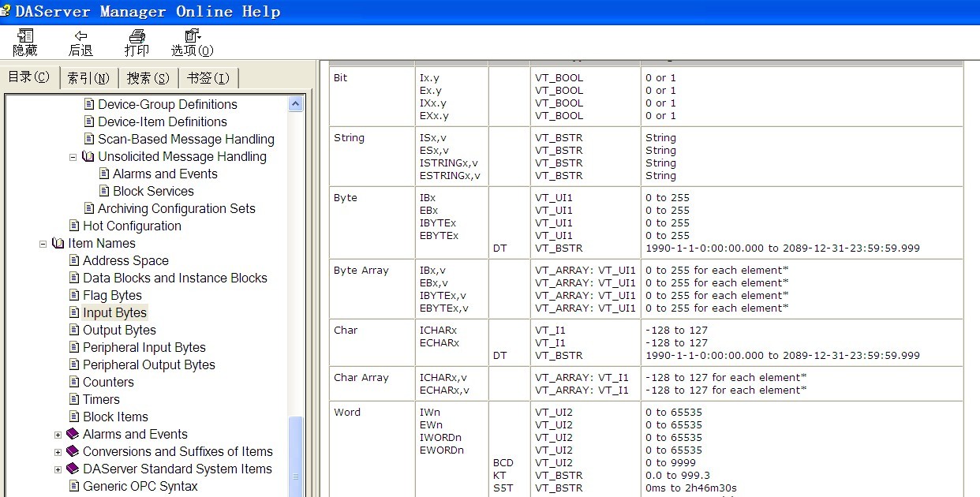Click the 0ms to 2h46m30s range value
The image size is (980, 497).
coord(691,488)
